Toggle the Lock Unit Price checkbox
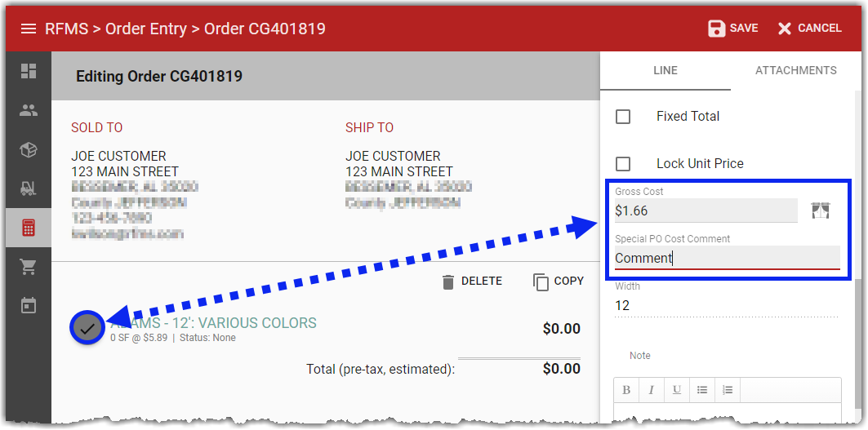This screenshot has width=868, height=430. click(x=623, y=164)
